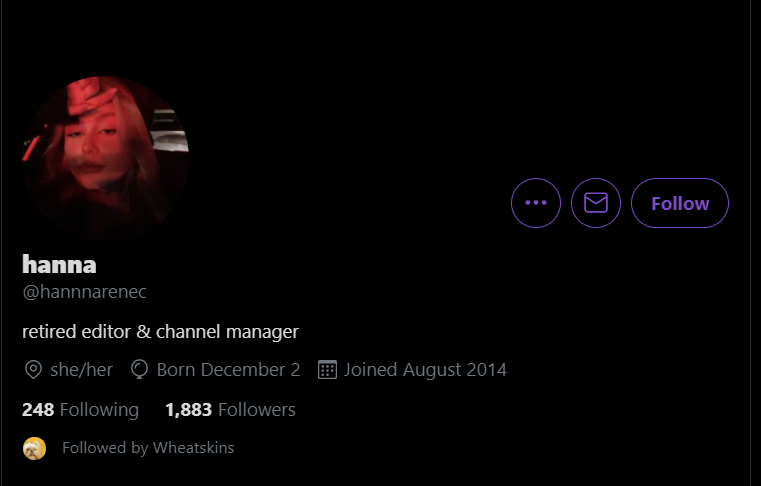761x486 pixels.
Task: Open hanna's profile picture
Action: [x=105, y=158]
